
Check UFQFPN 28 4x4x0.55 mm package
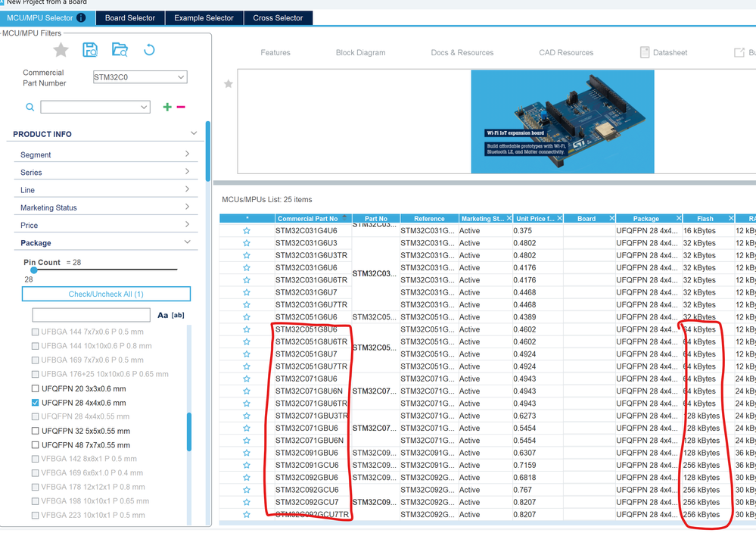36,416
